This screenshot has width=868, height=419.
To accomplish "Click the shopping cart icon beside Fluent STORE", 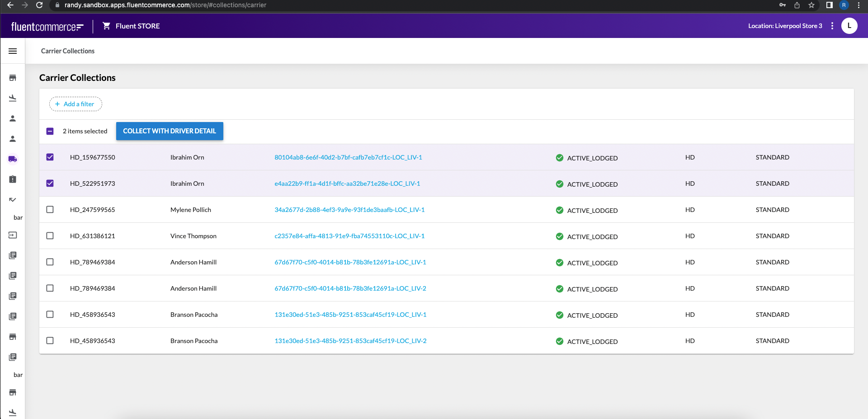I will click(107, 26).
